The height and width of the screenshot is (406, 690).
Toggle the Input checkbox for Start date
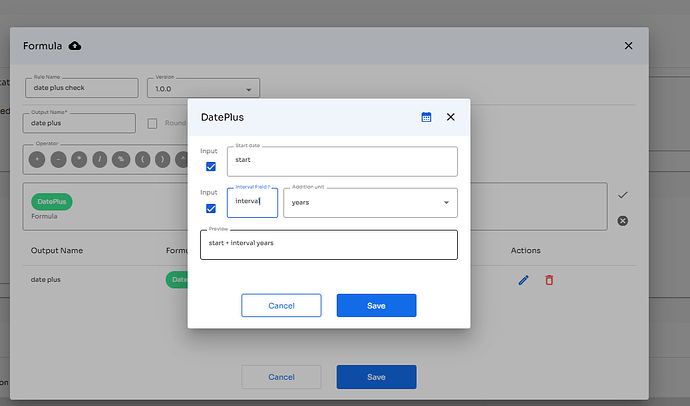pos(211,167)
